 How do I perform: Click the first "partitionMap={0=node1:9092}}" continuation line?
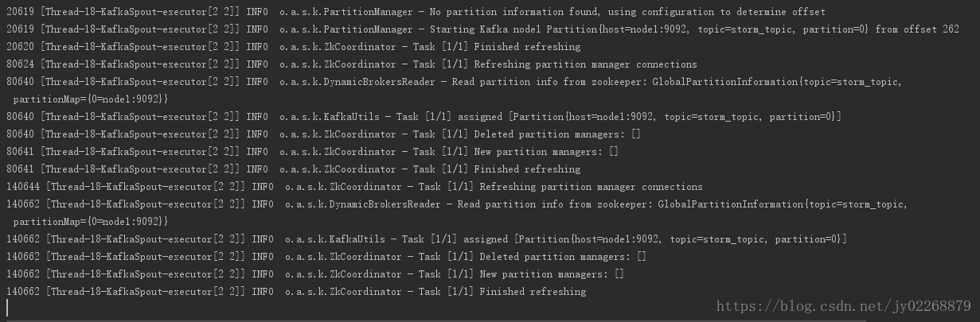click(x=92, y=99)
